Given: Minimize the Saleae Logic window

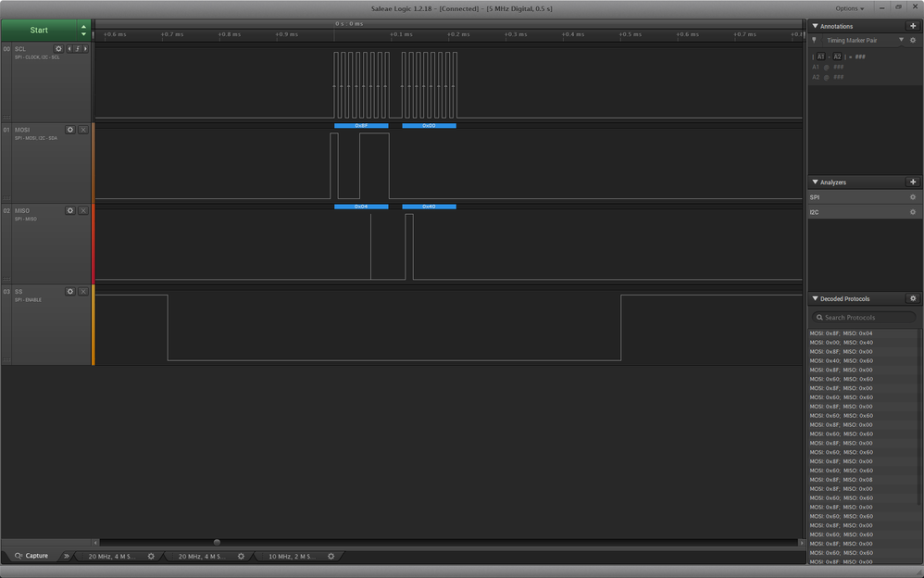Looking at the screenshot, I should 882,7.
